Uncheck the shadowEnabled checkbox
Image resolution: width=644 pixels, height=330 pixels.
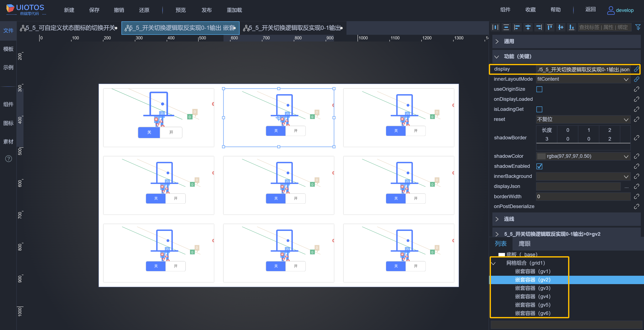click(x=539, y=166)
